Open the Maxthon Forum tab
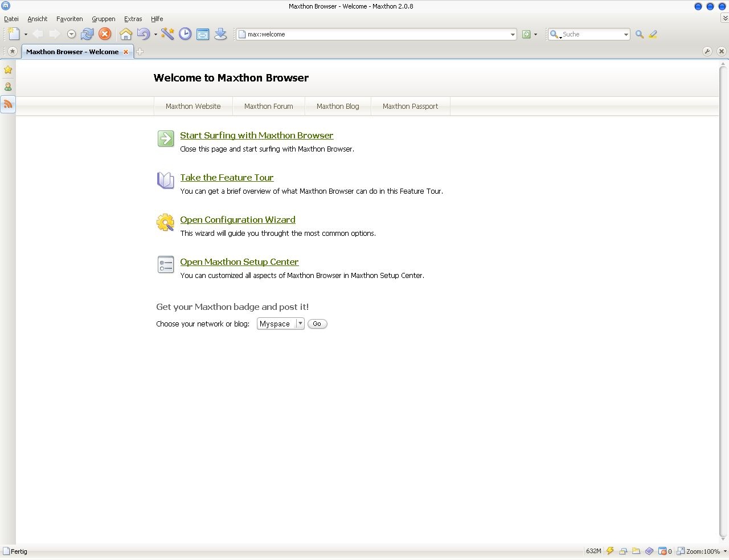 (269, 107)
